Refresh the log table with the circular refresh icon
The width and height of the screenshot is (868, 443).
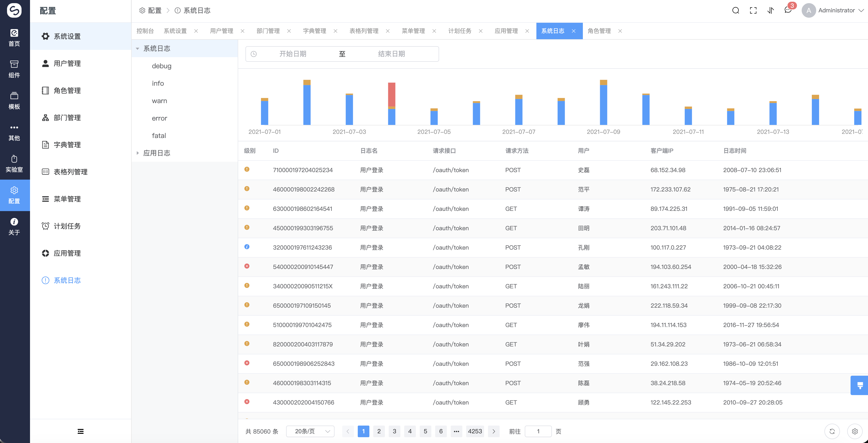pyautogui.click(x=832, y=431)
